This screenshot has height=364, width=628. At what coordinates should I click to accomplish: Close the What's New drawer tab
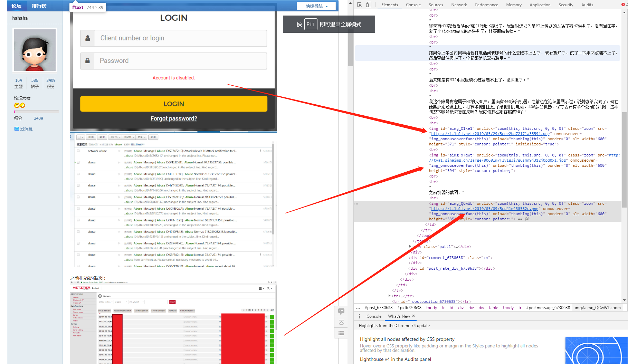pyautogui.click(x=413, y=316)
